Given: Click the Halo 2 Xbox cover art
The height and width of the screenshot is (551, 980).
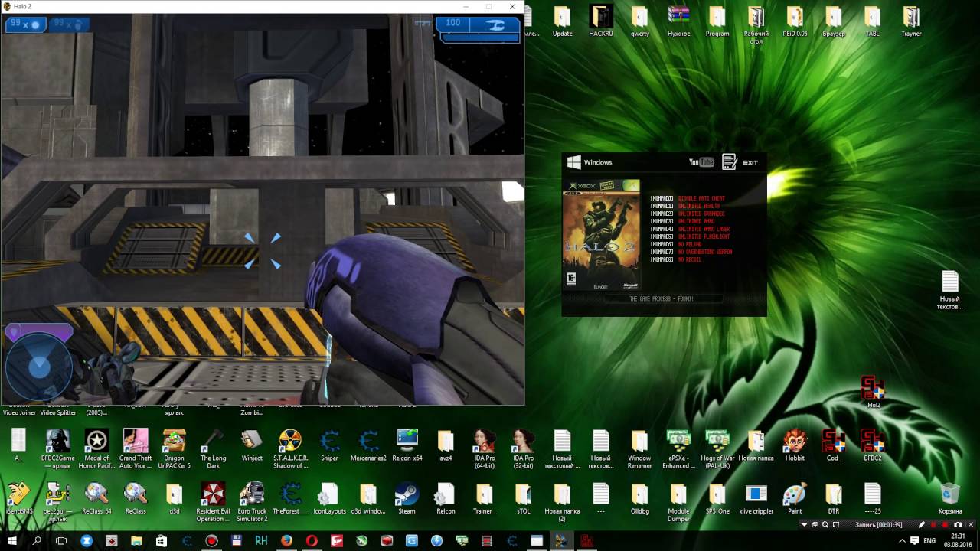Looking at the screenshot, I should (x=601, y=234).
